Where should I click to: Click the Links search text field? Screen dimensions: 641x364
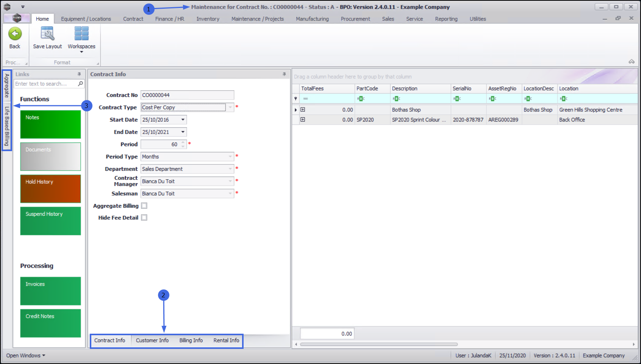click(45, 84)
